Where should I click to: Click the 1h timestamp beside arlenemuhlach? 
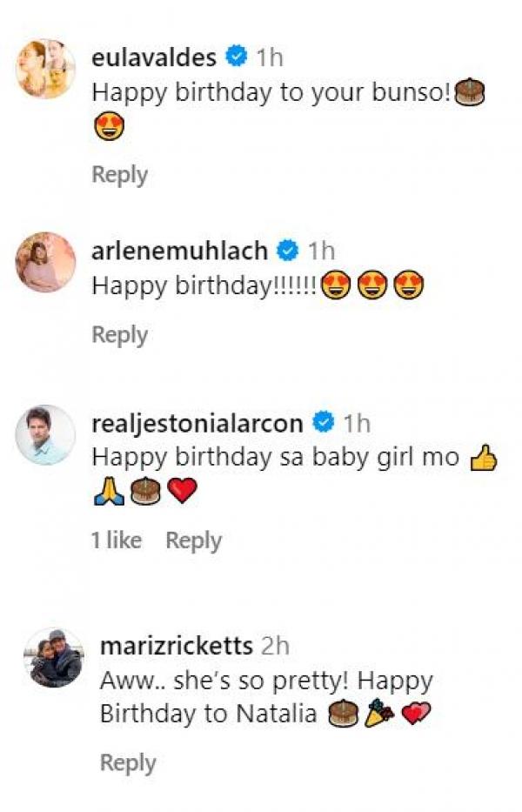point(321,252)
